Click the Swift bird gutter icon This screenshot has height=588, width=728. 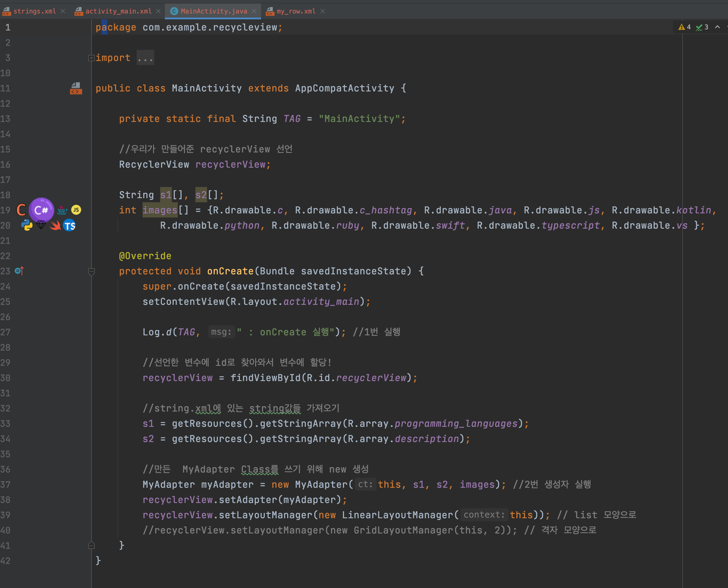pos(55,225)
